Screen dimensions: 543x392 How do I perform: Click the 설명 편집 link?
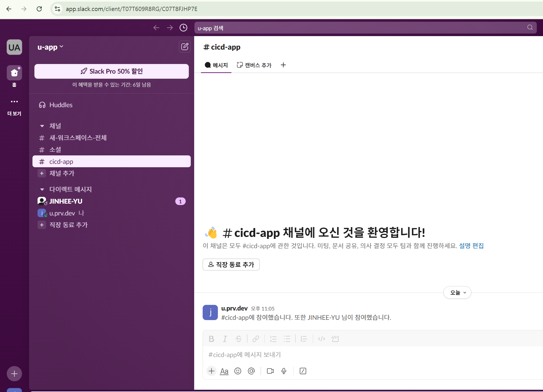[x=471, y=246]
